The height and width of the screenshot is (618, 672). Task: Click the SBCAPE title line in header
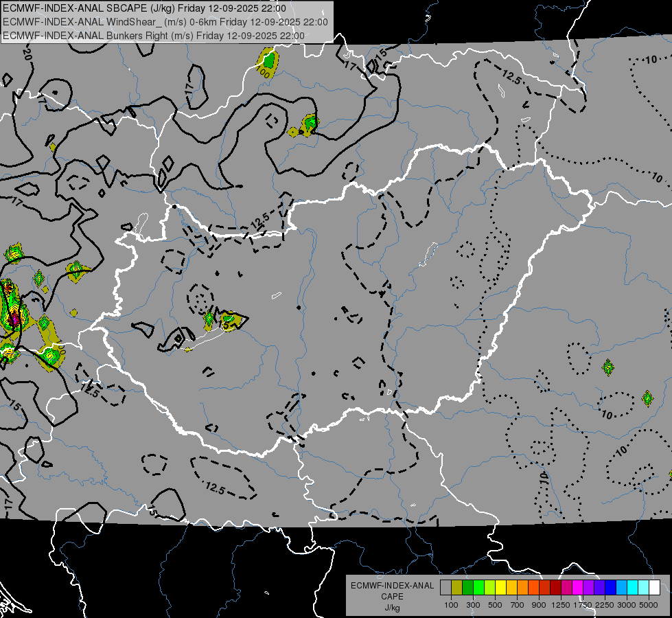point(144,8)
